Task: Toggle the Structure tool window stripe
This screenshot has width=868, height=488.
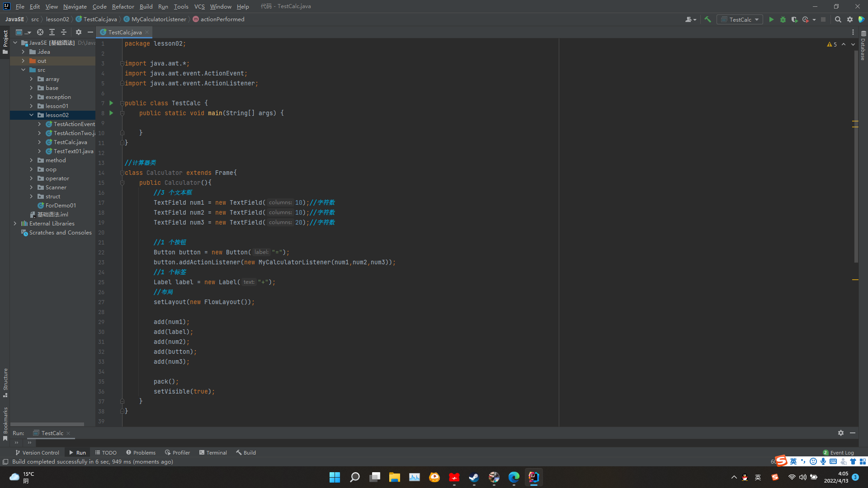Action: [x=5, y=382]
